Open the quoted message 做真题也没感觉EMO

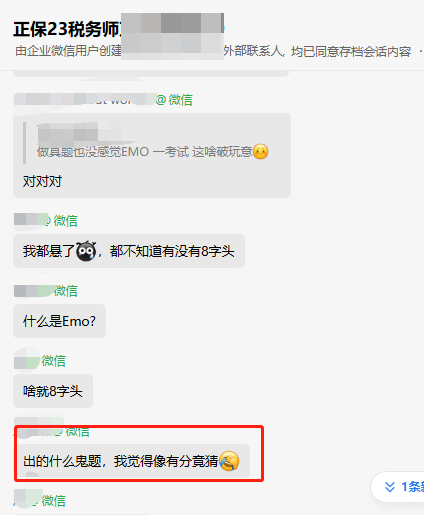click(152, 143)
